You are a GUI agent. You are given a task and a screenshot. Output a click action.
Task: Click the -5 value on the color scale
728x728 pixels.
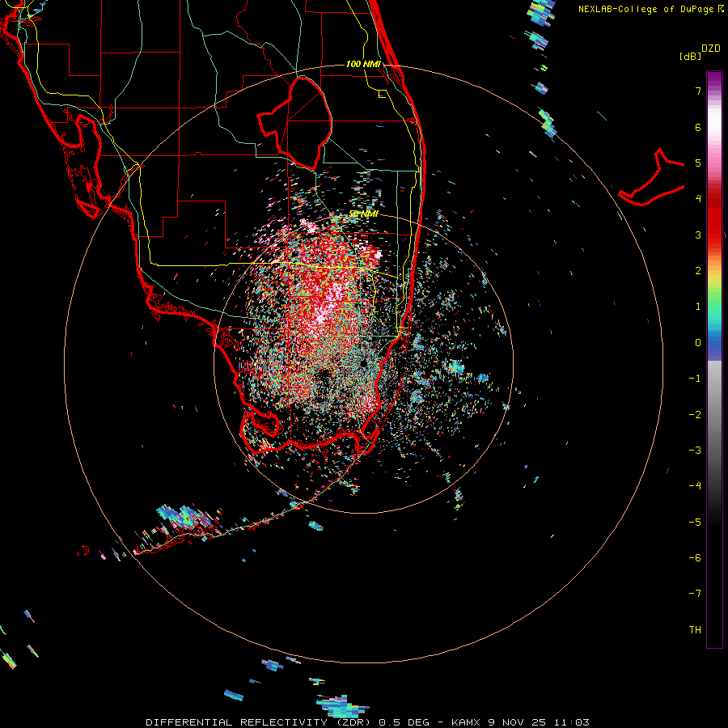click(x=695, y=522)
